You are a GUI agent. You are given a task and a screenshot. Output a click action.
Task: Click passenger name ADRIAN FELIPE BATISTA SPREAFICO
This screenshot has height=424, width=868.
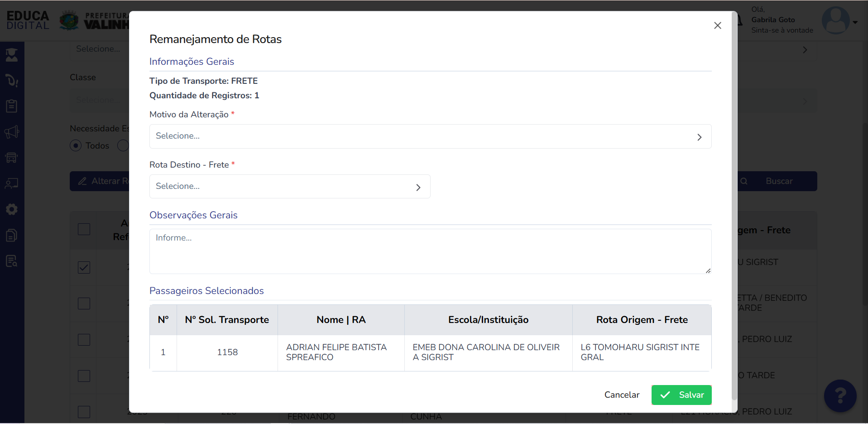coord(336,352)
